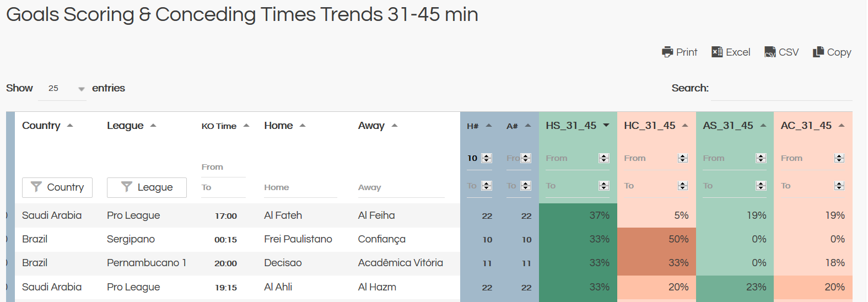The image size is (868, 302).
Task: Click the Away team filter field
Action: pyautogui.click(x=401, y=187)
